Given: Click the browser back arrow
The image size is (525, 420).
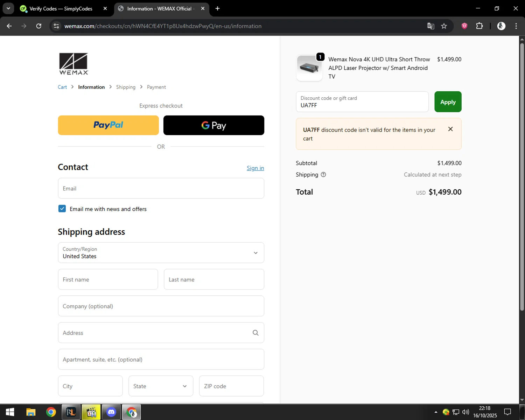Looking at the screenshot, I should pos(9,26).
